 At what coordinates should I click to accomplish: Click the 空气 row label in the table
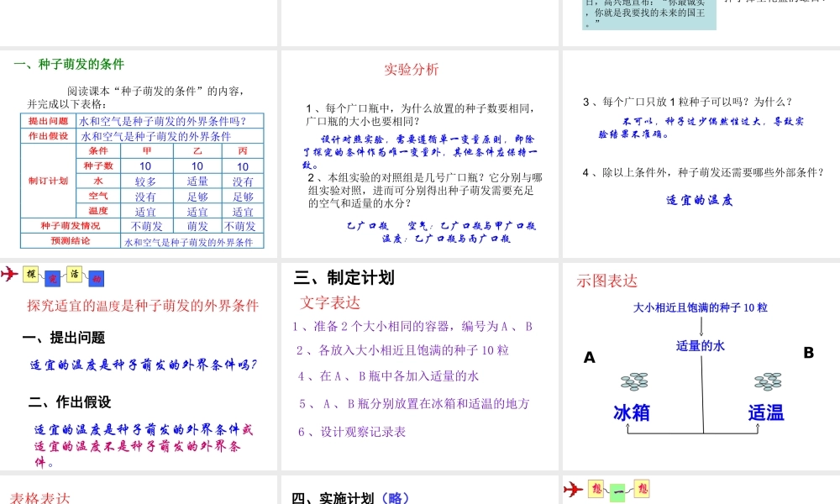98,196
